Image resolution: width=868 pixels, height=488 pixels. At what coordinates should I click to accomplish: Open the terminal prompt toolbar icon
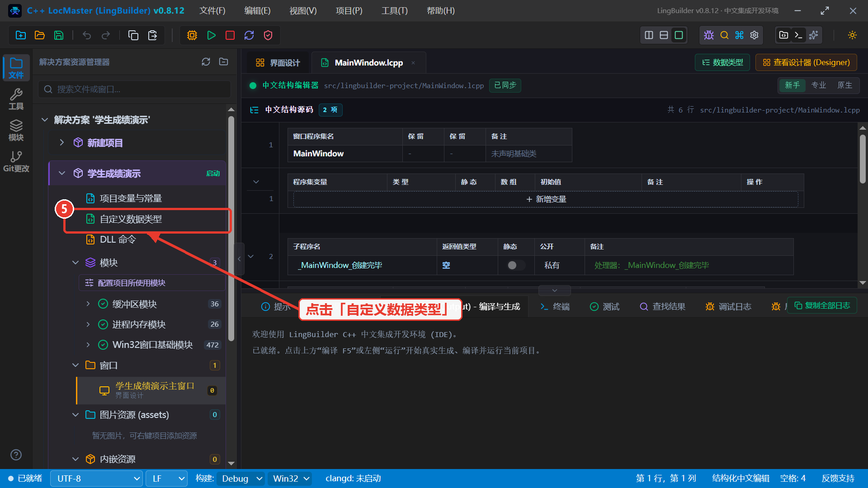799,35
